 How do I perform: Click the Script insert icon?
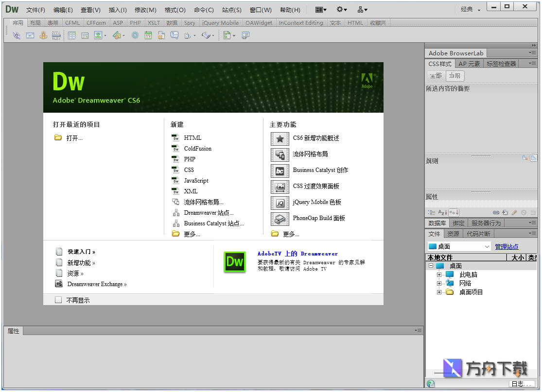click(206, 35)
